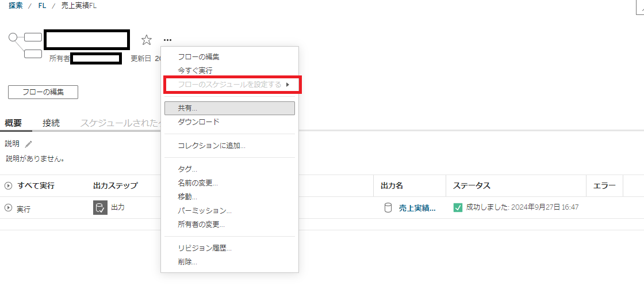The image size is (644, 296).
Task: Expand フローのスケジュールを設定する submenu arrow
Action: (x=287, y=85)
